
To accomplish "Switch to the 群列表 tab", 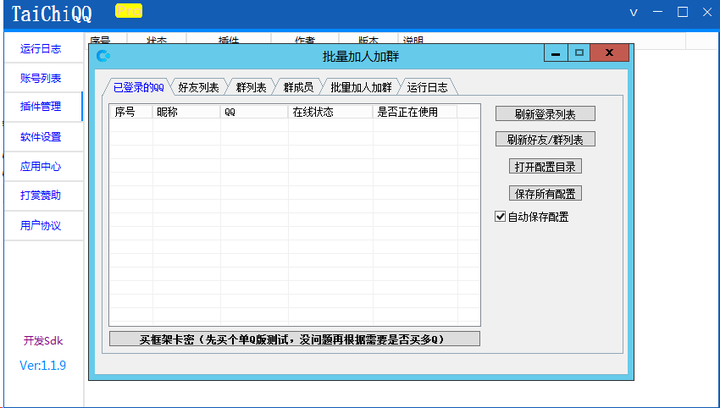I will click(x=251, y=87).
